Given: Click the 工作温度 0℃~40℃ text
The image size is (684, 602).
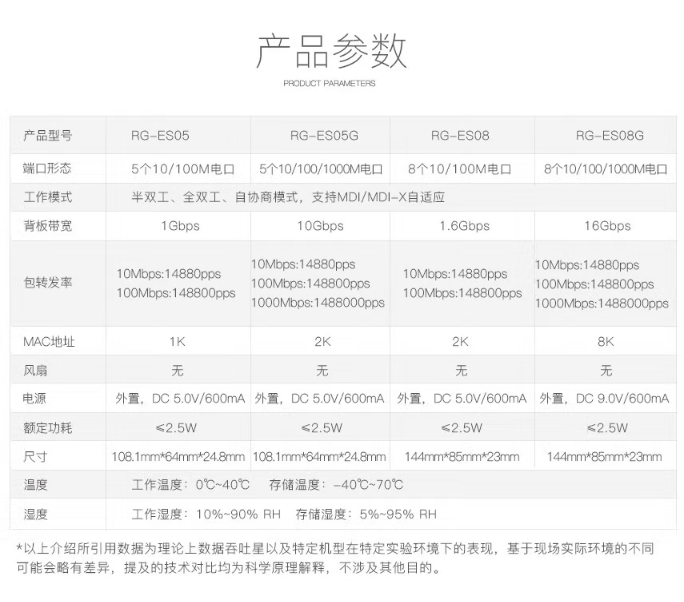Looking at the screenshot, I should pos(191,485).
